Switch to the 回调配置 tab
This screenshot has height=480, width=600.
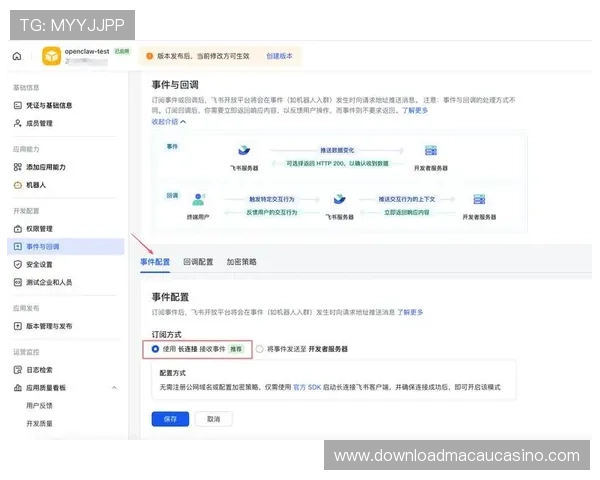click(198, 262)
